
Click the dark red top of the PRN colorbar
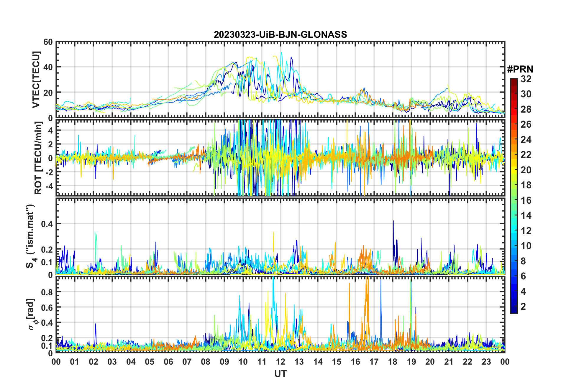(x=514, y=81)
